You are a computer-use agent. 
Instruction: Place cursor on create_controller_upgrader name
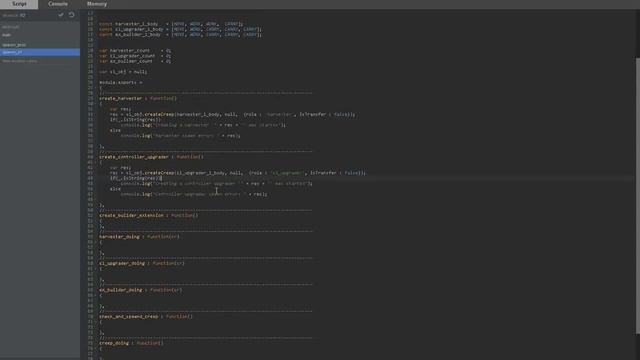134,157
